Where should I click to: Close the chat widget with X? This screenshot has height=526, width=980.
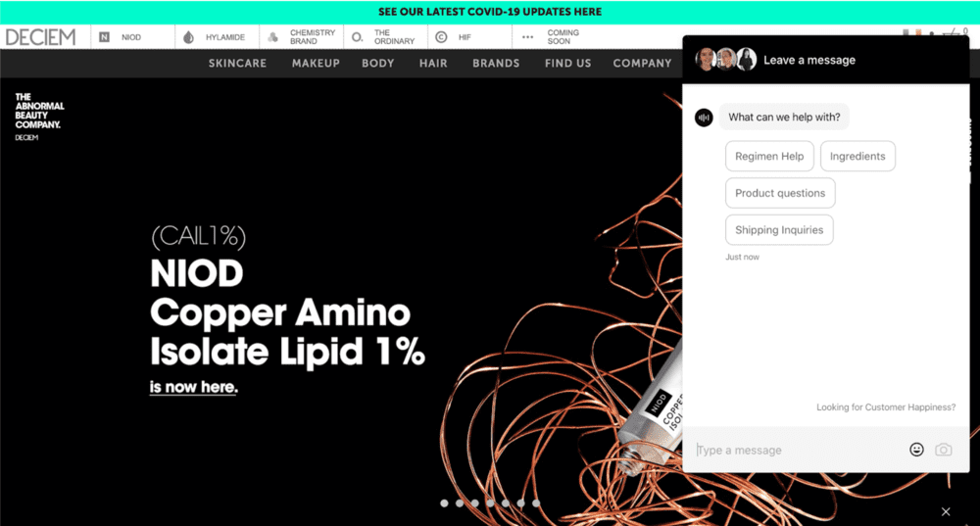[946, 511]
